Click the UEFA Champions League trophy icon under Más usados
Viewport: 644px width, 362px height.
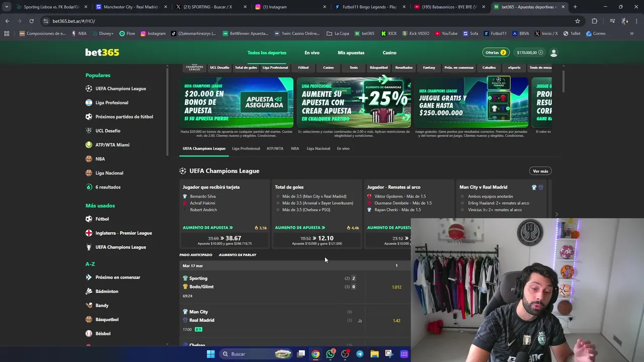(x=89, y=247)
